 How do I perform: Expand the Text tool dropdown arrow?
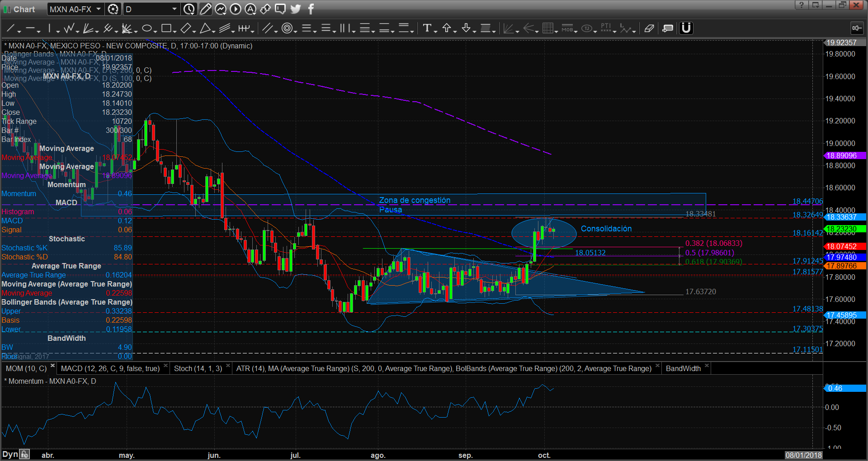436,31
